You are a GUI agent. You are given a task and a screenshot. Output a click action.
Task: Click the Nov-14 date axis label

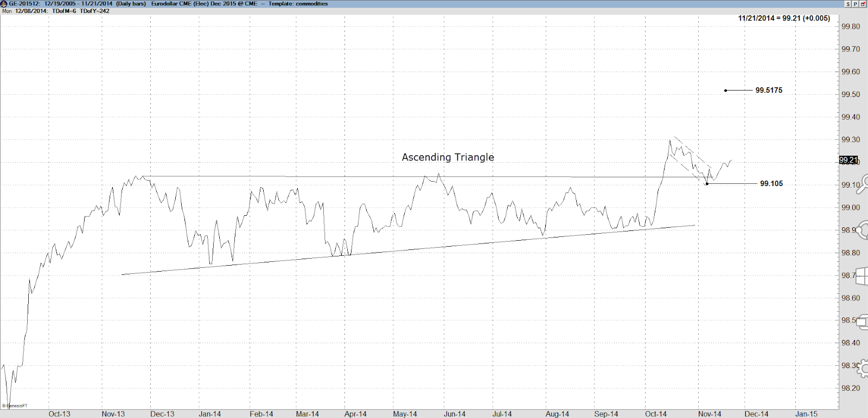click(710, 414)
